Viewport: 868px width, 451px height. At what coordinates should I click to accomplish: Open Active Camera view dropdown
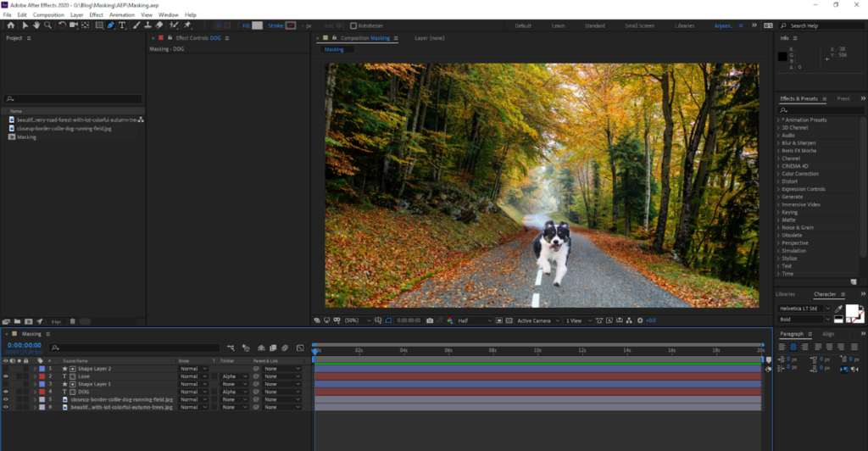click(537, 320)
